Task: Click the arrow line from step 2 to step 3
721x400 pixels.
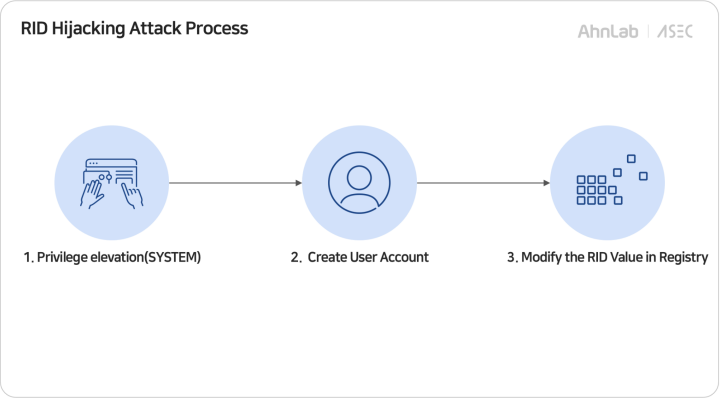Action: tap(480, 183)
